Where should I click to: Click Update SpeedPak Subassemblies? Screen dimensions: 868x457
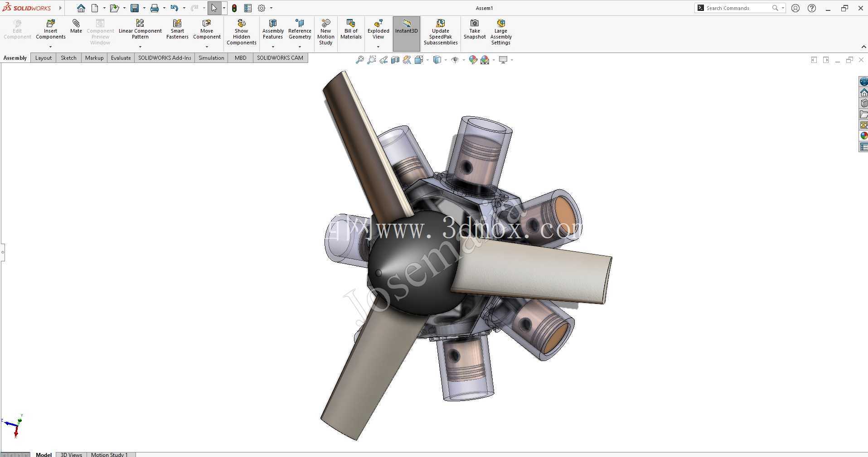point(441,32)
